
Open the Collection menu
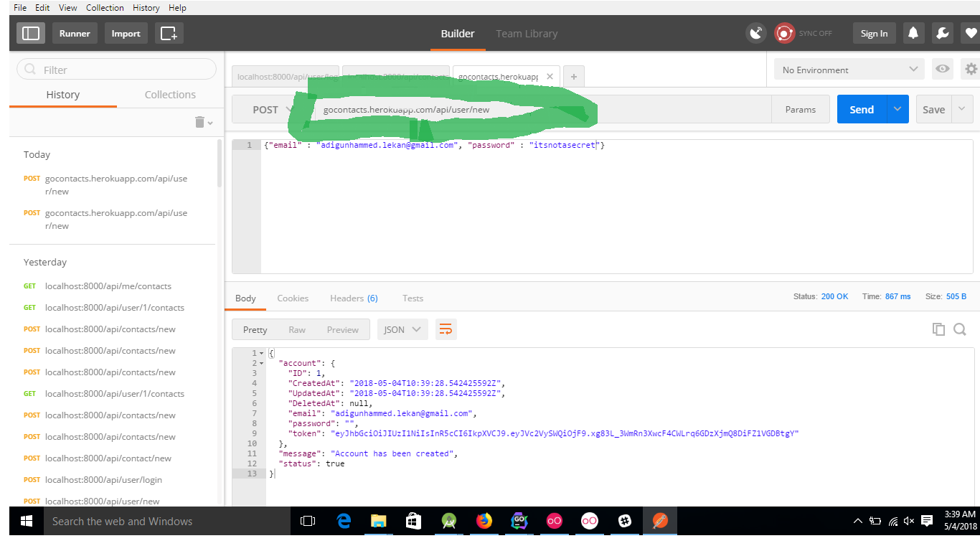(105, 7)
